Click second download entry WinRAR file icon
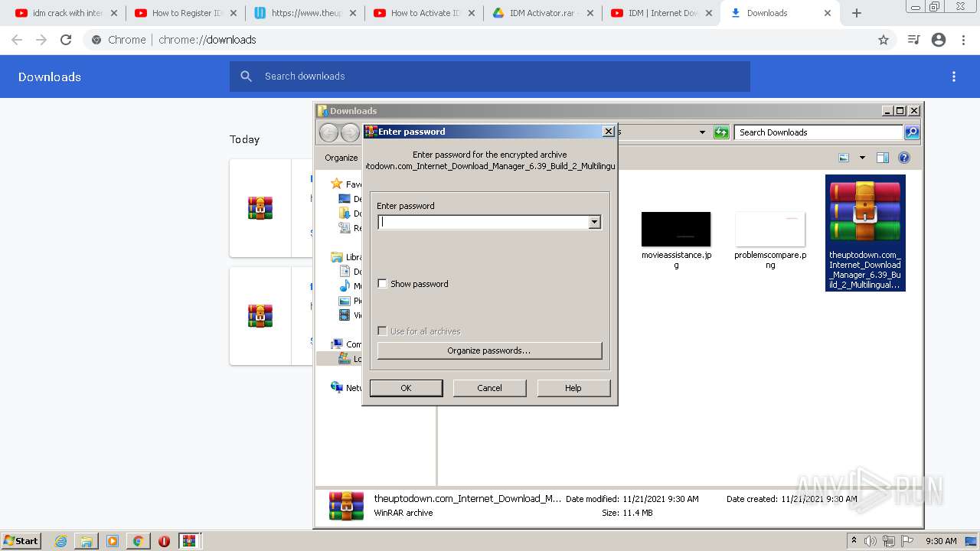 pos(260,316)
